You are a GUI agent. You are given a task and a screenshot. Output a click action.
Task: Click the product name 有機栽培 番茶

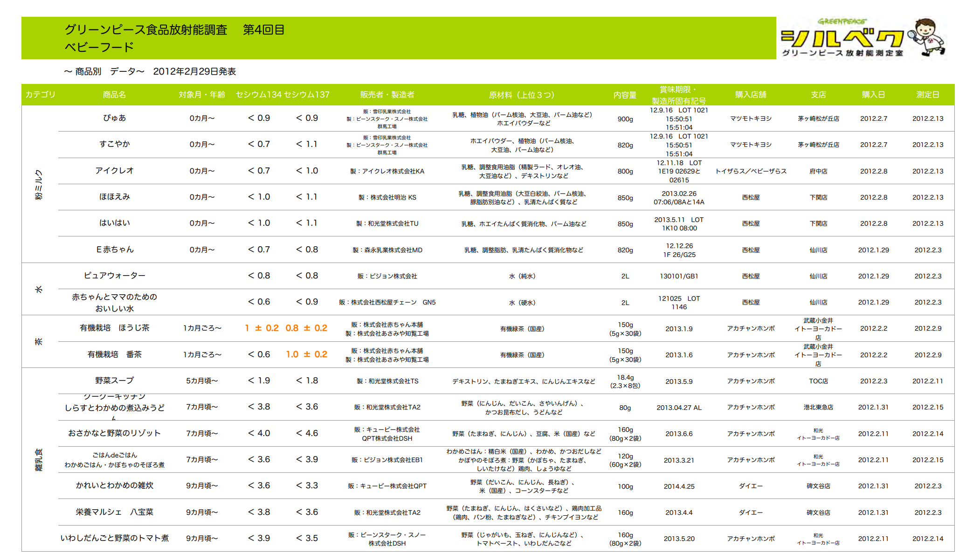[114, 354]
